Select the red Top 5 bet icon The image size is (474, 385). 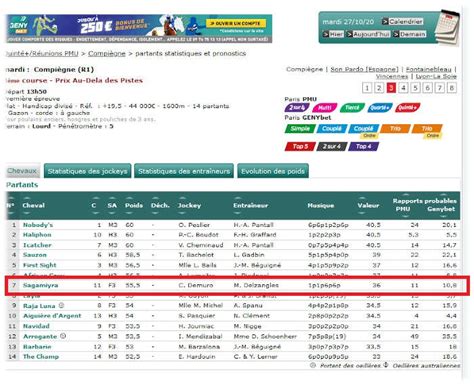point(300,146)
